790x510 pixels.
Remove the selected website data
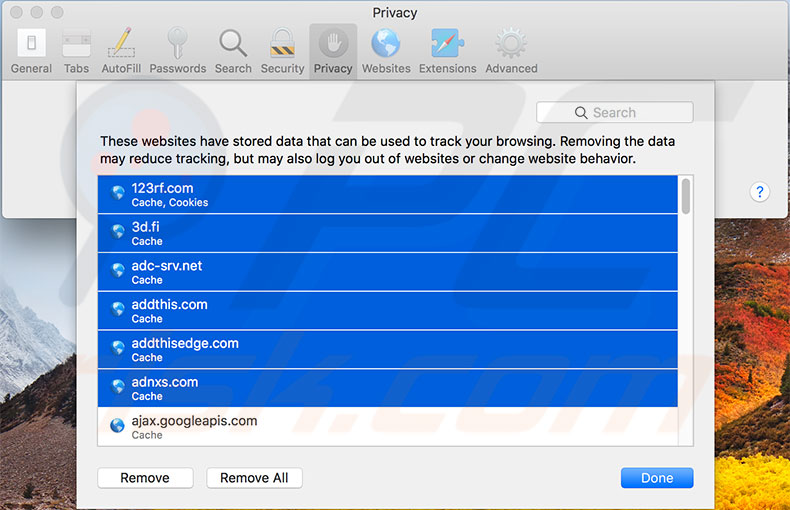coord(145,478)
